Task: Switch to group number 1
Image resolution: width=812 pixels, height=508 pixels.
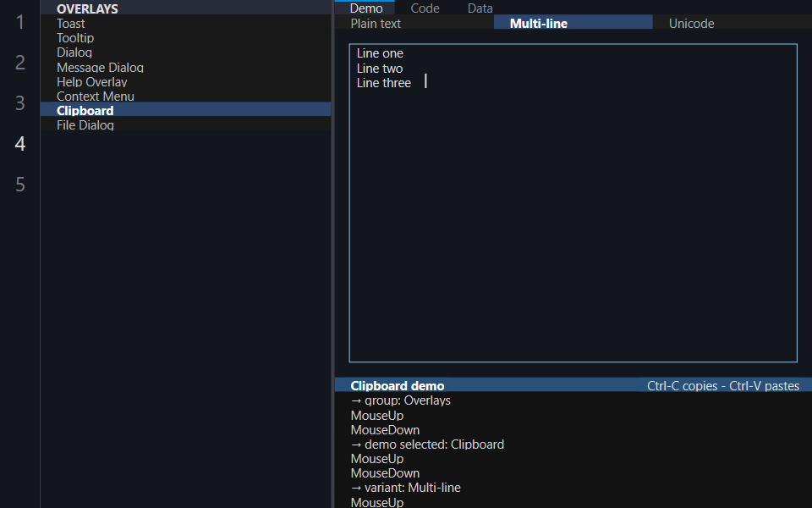Action: point(20,22)
